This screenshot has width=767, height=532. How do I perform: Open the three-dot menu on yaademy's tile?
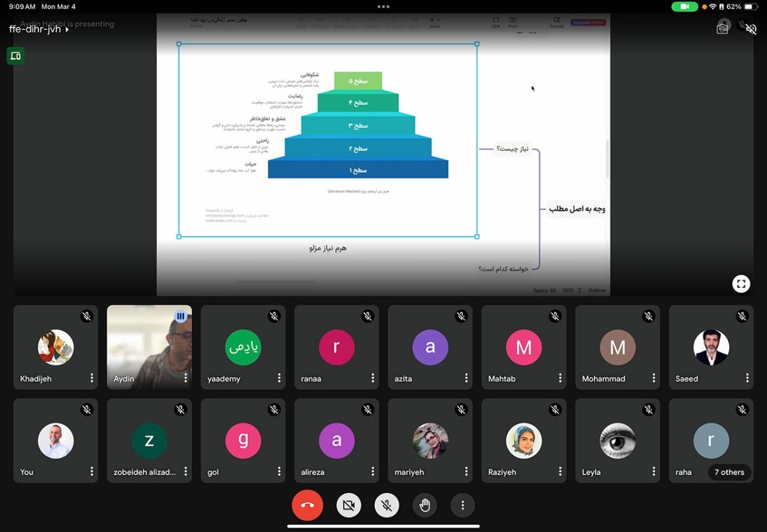(x=279, y=378)
